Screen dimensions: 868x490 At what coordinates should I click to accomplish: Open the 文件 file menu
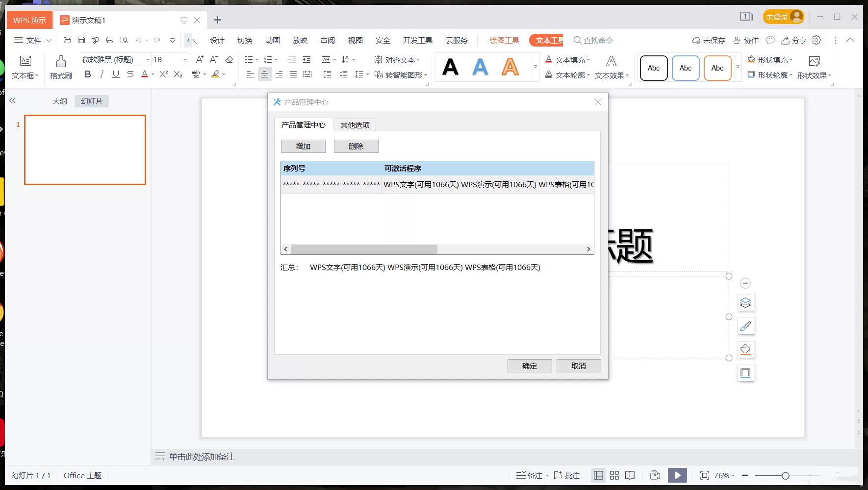point(32,40)
